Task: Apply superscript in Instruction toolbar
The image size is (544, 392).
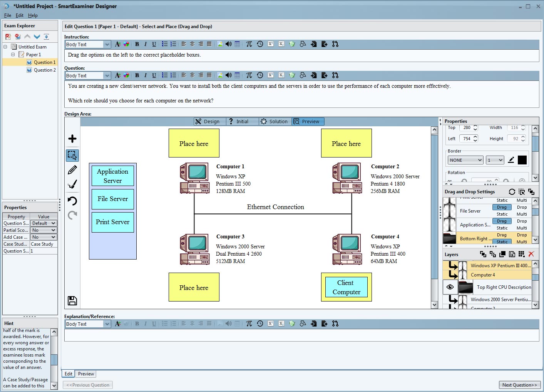Action: coord(271,44)
